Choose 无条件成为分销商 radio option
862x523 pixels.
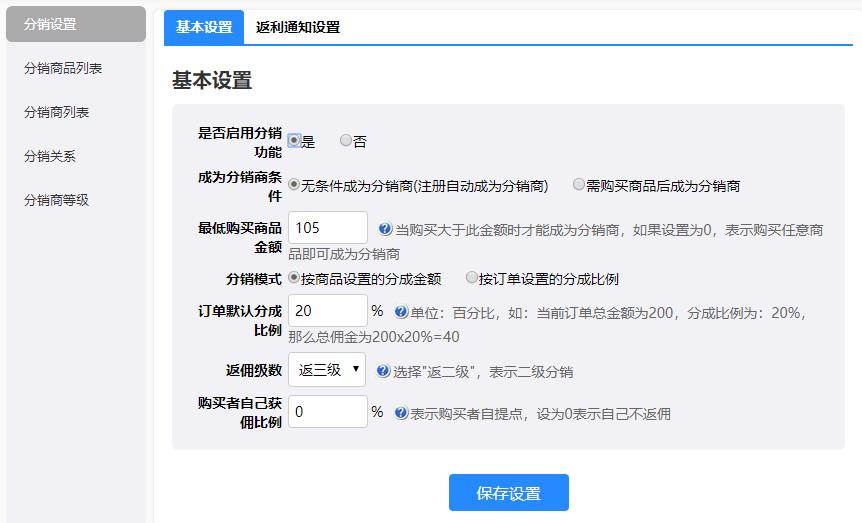tap(294, 185)
